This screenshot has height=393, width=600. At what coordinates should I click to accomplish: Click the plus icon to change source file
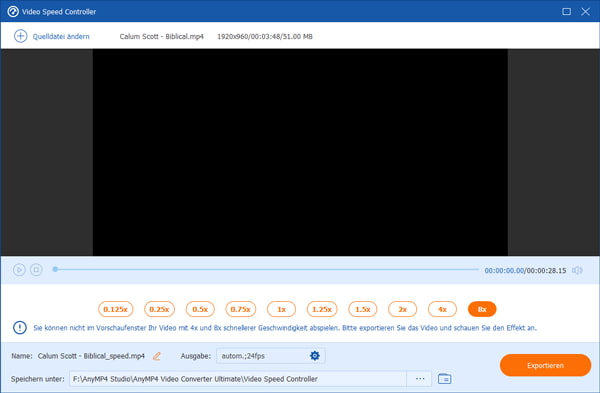20,36
